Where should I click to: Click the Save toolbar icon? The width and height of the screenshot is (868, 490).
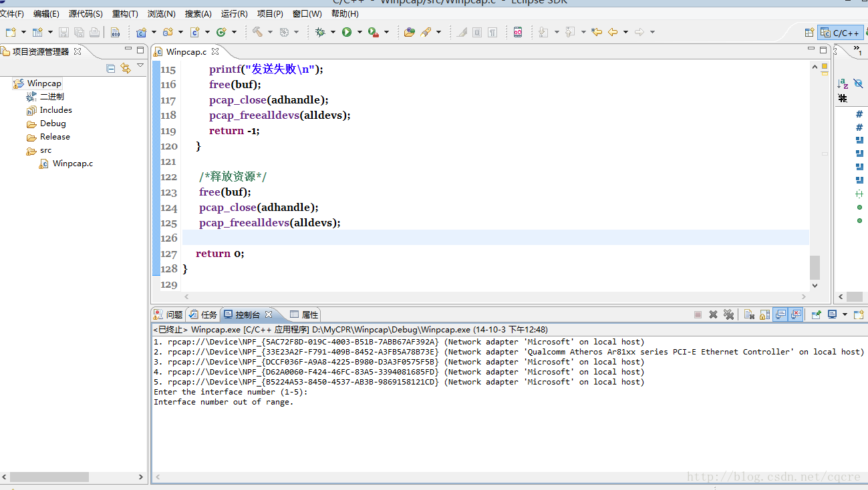(63, 32)
